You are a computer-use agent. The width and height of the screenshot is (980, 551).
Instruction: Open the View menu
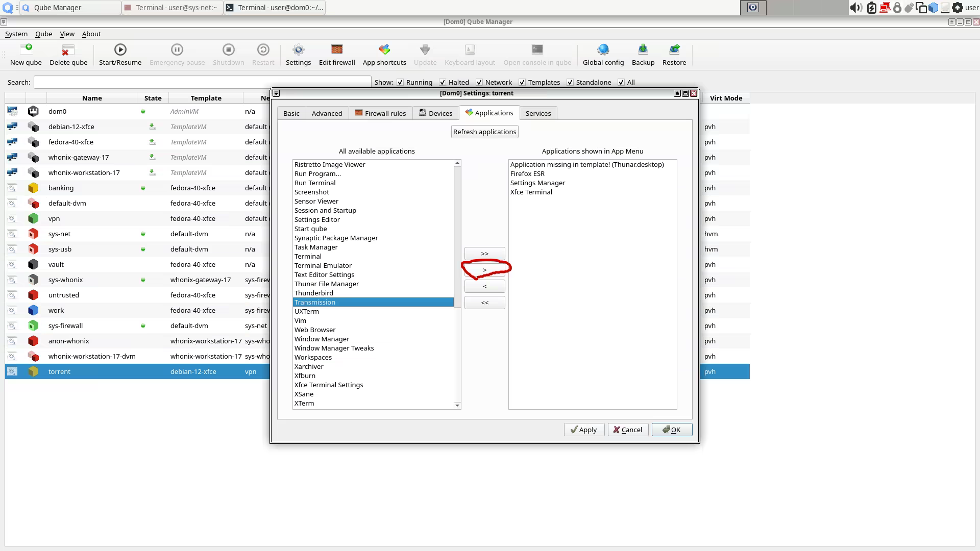click(x=67, y=34)
